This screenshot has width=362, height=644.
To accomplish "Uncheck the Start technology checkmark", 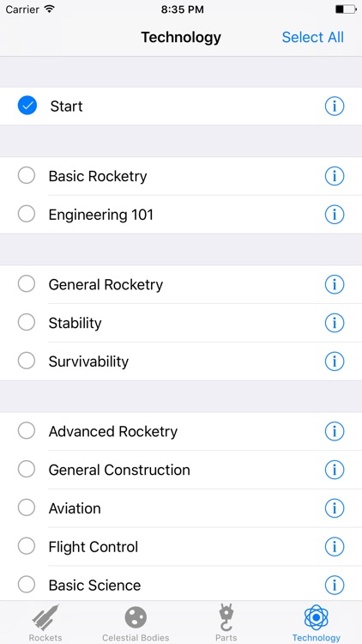I will point(27,106).
